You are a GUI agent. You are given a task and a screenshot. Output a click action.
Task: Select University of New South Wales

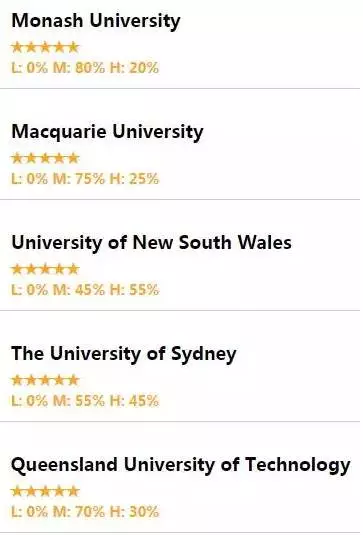151,243
